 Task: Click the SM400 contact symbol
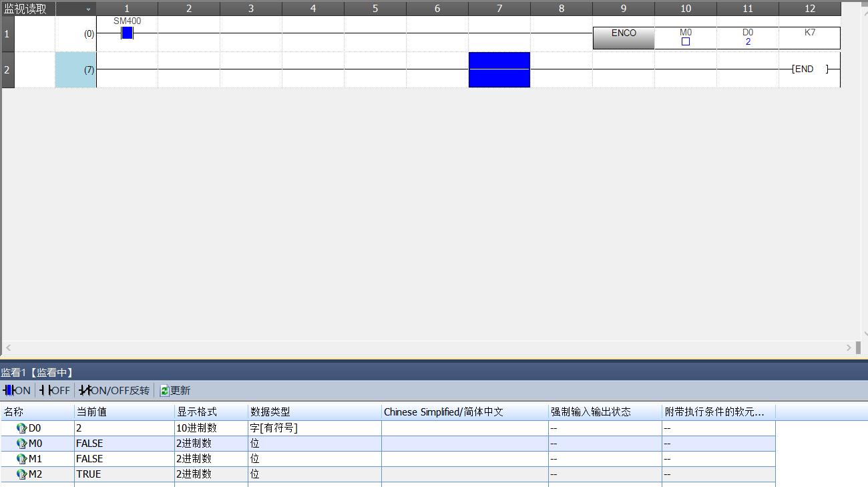point(127,33)
